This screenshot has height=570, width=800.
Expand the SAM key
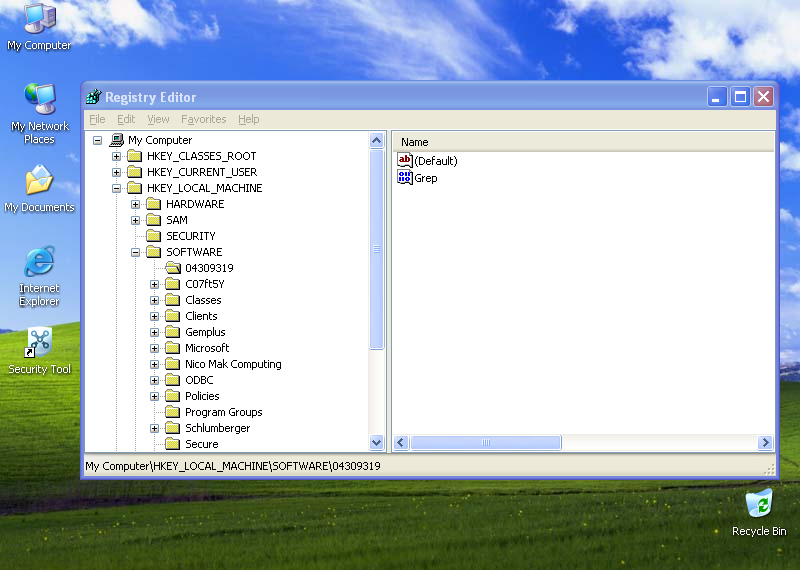click(x=135, y=220)
